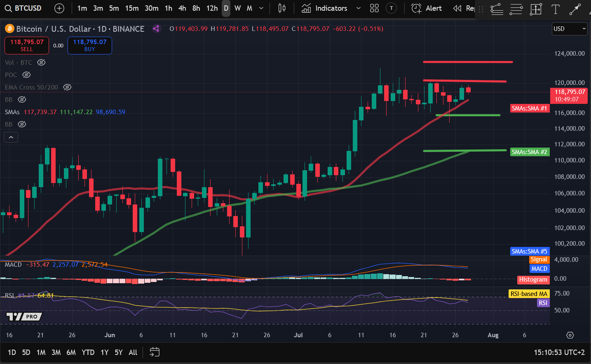Click the SMAs indicator legend label
The image size is (591, 364).
pos(12,112)
